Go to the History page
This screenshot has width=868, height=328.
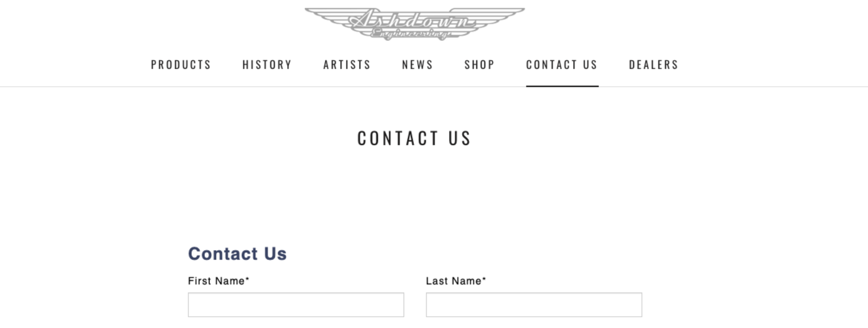click(267, 65)
